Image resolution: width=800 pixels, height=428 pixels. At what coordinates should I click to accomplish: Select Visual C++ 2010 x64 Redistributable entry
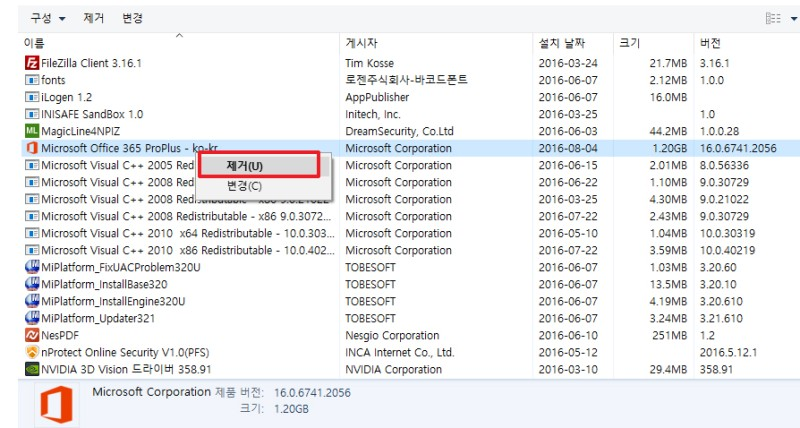(x=188, y=233)
